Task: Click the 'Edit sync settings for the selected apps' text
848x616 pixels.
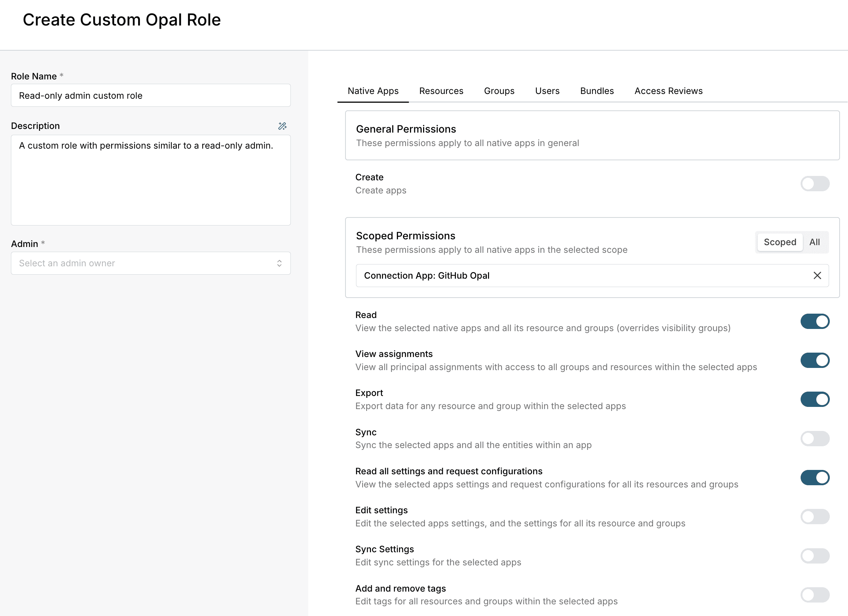Action: [438, 562]
